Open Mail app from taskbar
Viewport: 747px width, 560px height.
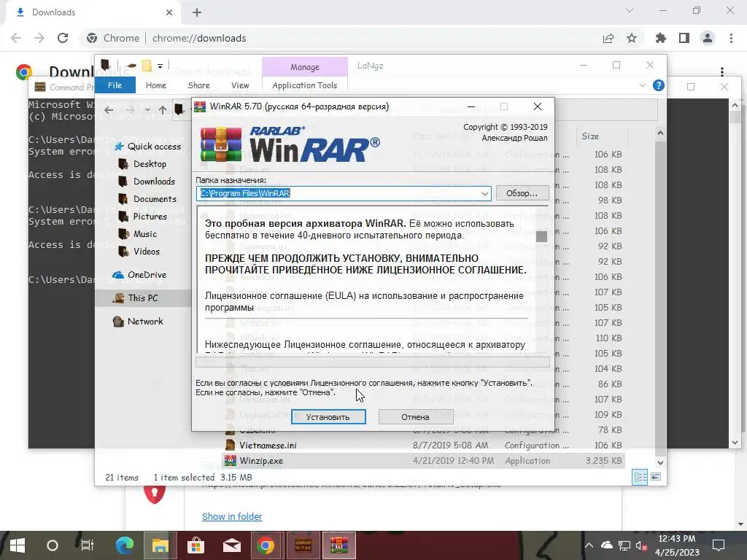pos(231,545)
